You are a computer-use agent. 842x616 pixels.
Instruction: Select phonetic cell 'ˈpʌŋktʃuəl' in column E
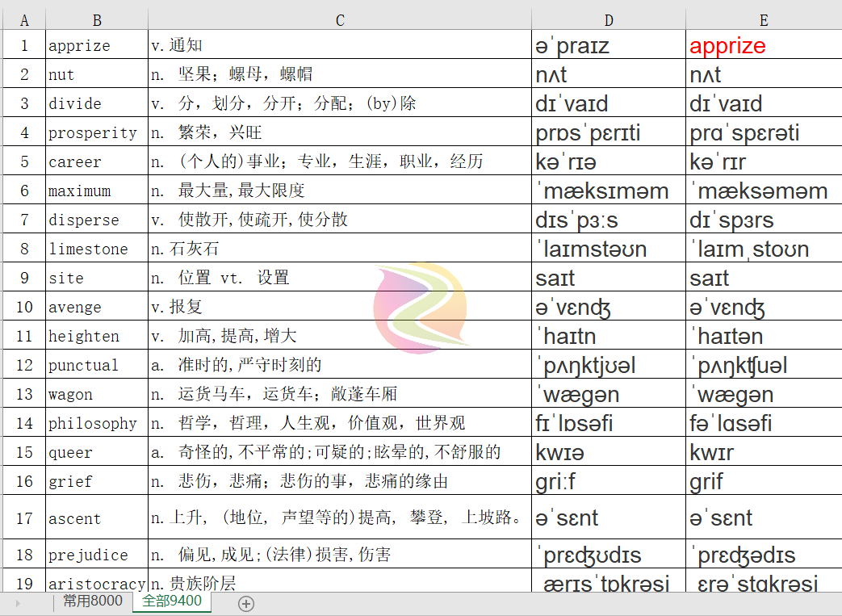pyautogui.click(x=764, y=364)
